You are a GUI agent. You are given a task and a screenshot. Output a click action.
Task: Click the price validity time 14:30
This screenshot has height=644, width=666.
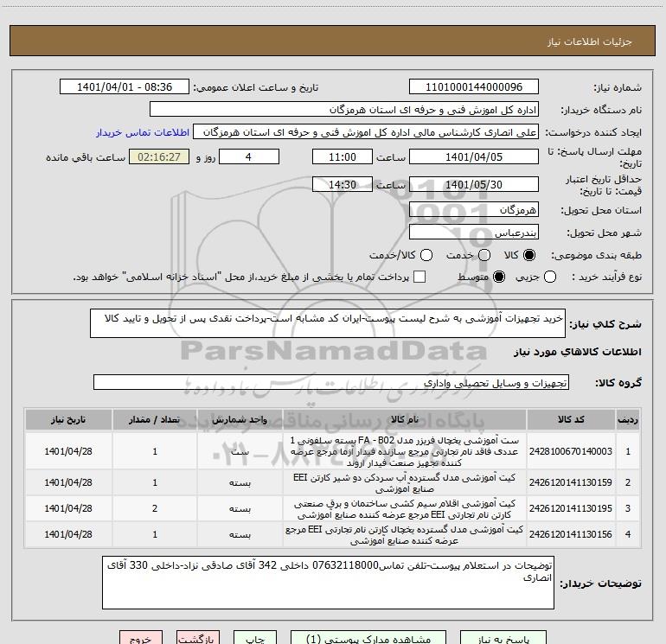[x=343, y=184]
